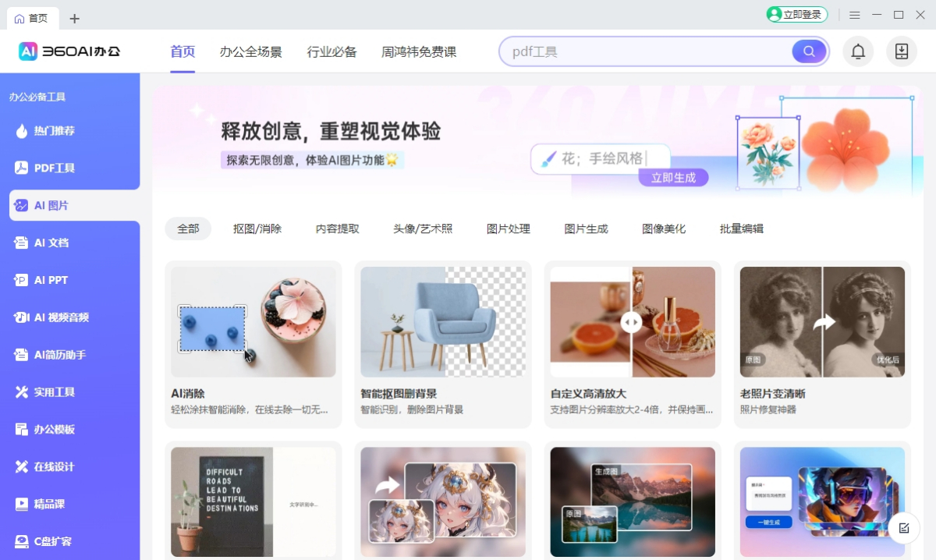Click the notification bell icon
The image size is (936, 560).
[858, 51]
